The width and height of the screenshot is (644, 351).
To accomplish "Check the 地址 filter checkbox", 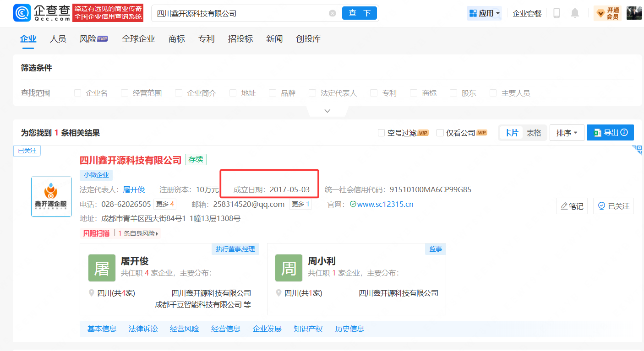I will pos(233,93).
